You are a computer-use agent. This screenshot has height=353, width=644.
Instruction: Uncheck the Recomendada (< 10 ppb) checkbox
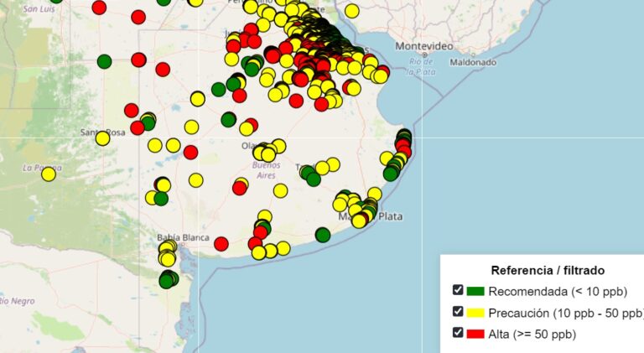(458, 290)
